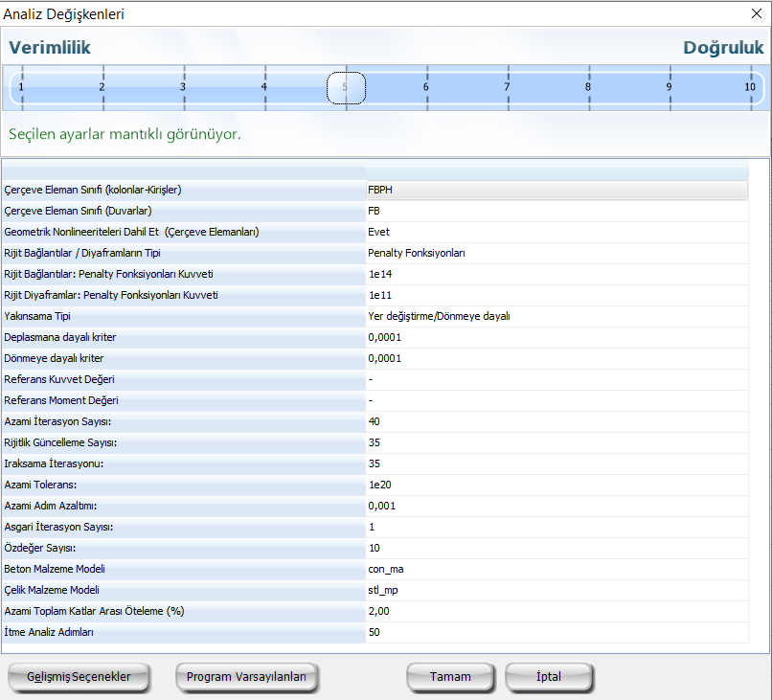772x700 pixels.
Task: Change the Yakınsama Tipi value field
Action: pyautogui.click(x=556, y=316)
